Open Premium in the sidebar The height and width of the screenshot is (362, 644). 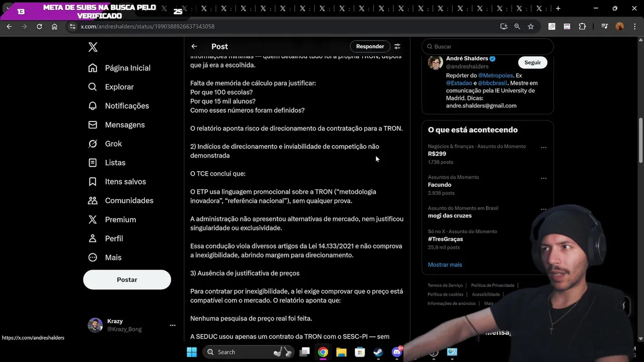(112, 220)
